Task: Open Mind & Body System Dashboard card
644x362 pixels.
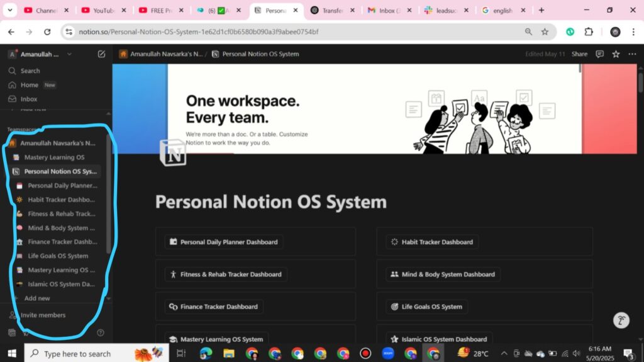Action: (x=443, y=274)
